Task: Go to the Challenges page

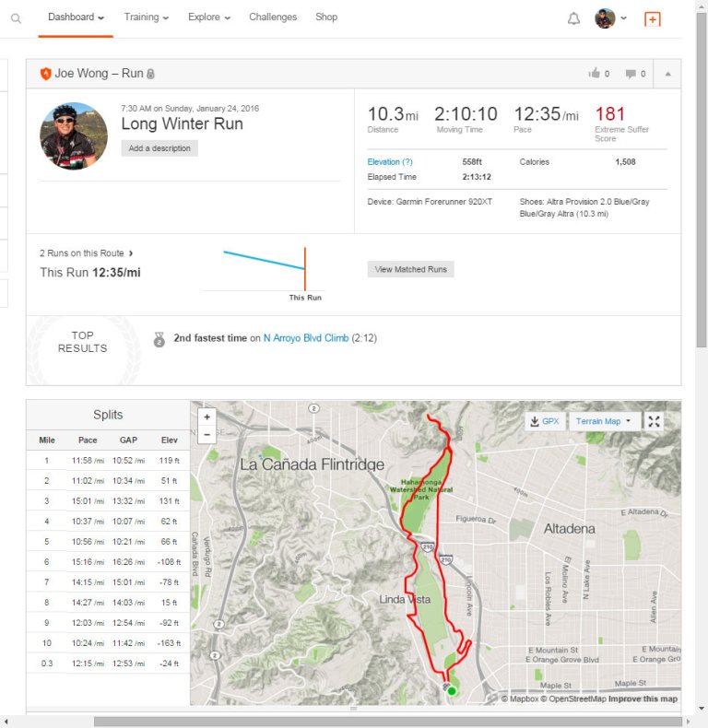Action: (x=273, y=18)
